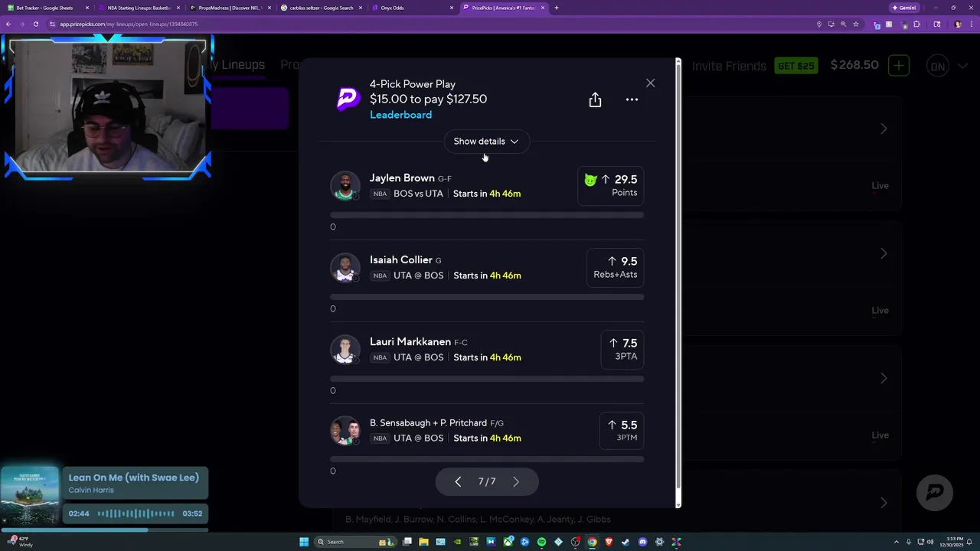The width and height of the screenshot is (980, 551).
Task: Expand Show details dropdown
Action: coord(486,142)
